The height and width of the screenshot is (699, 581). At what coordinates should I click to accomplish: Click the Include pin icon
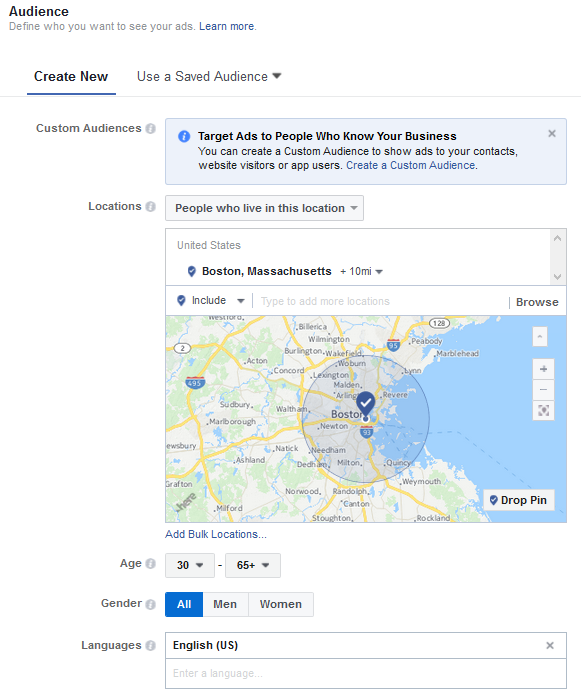181,300
